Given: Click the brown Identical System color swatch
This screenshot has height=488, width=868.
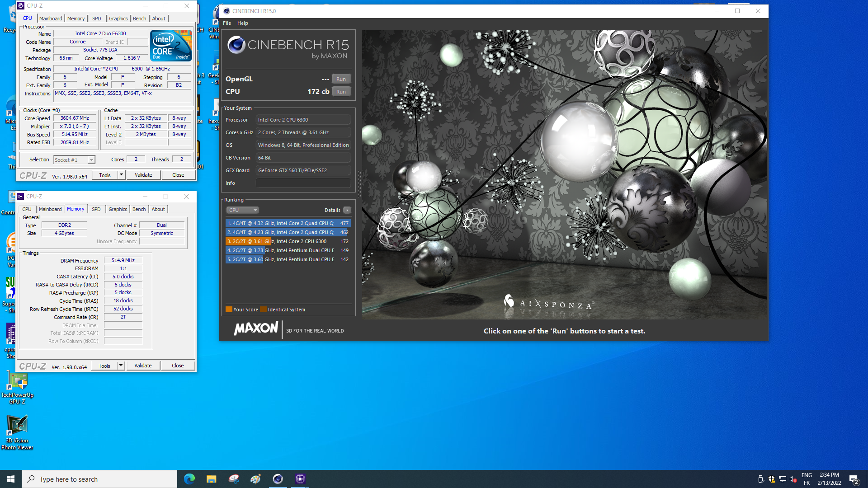Looking at the screenshot, I should pos(263,310).
